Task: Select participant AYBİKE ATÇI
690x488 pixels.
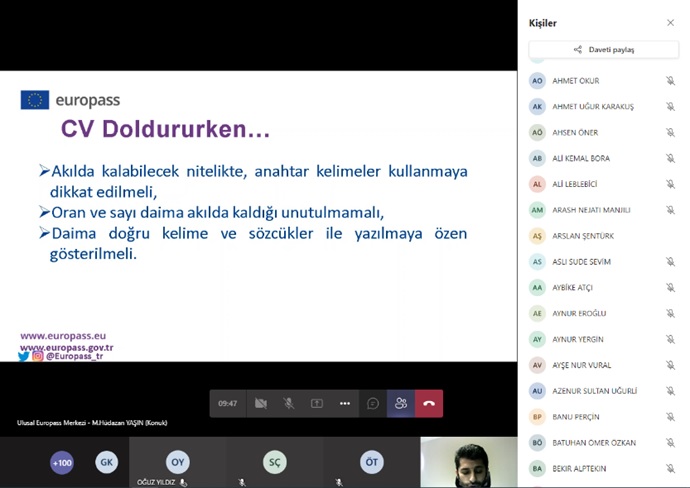Action: [602, 288]
